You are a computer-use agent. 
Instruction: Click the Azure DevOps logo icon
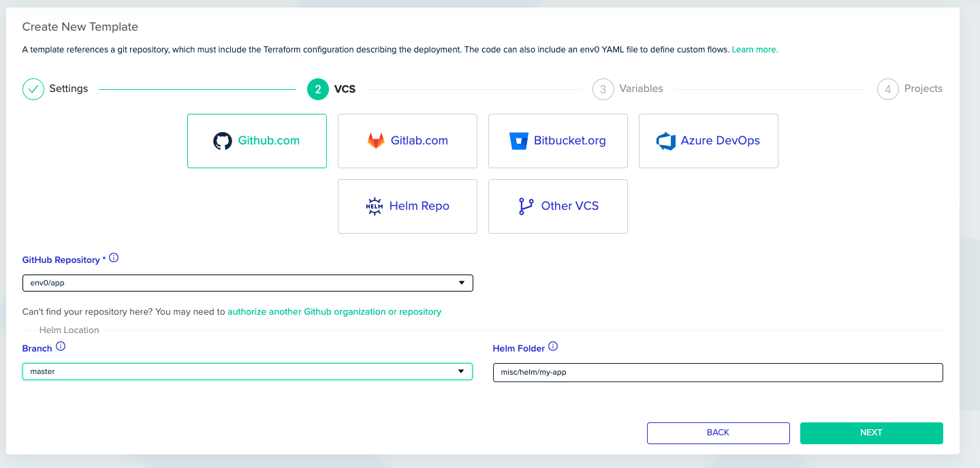pos(665,141)
